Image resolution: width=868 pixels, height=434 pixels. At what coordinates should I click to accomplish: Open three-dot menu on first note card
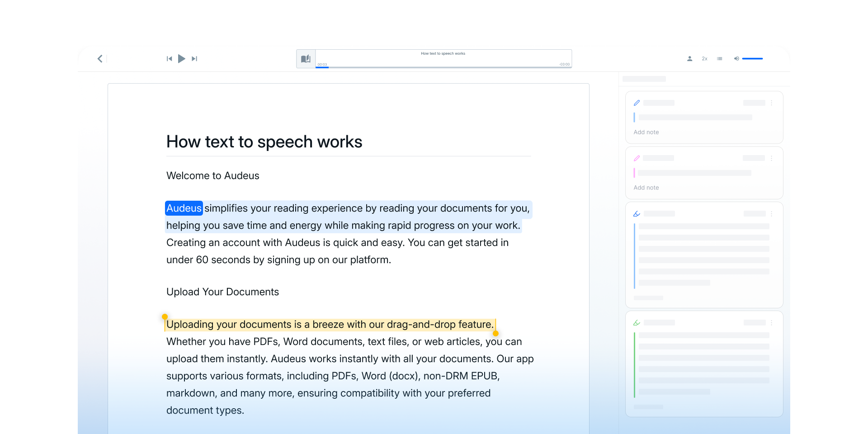point(771,103)
